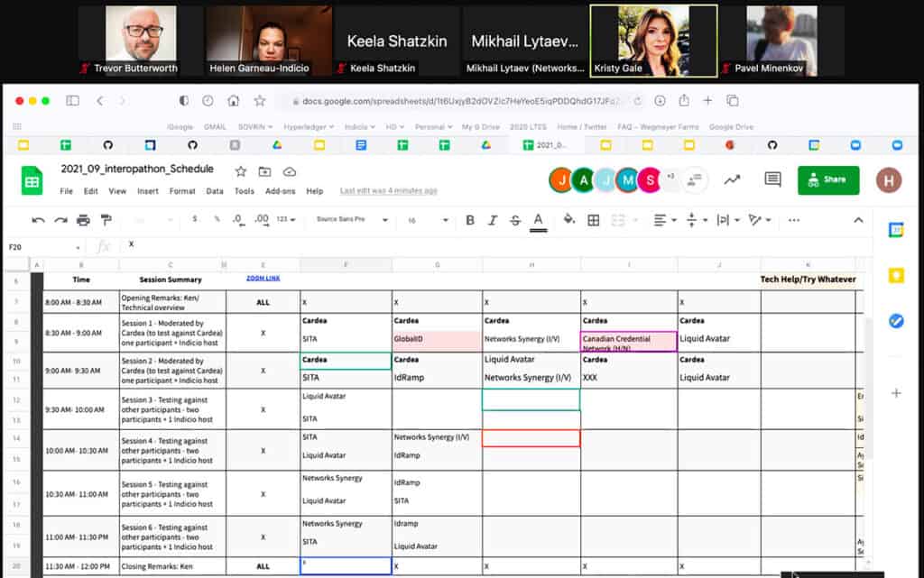This screenshot has width=924, height=578.
Task: Open the Edit menu
Action: 91,191
